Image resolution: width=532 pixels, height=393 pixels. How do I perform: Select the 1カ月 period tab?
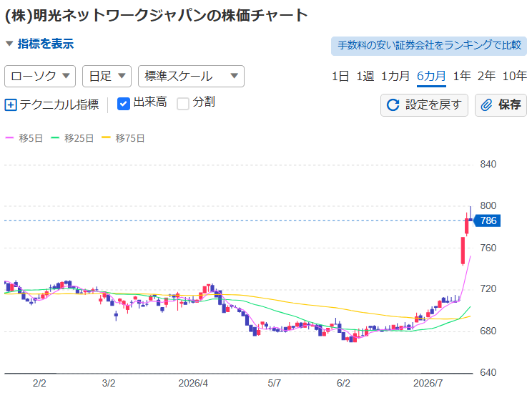coord(395,76)
